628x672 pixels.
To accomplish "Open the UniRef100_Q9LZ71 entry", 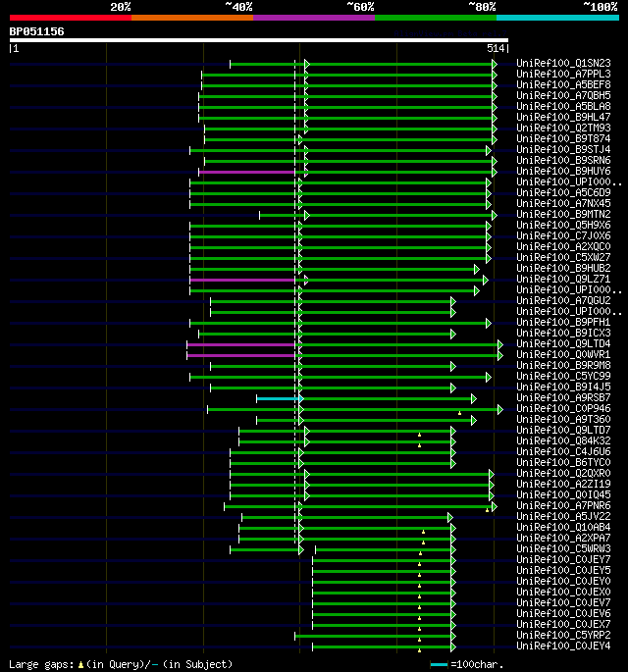I will 563,279.
